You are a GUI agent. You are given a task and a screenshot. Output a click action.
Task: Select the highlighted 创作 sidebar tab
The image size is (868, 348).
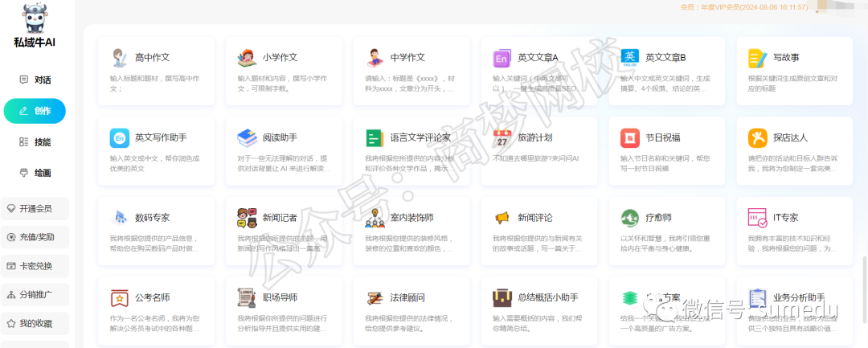(x=35, y=111)
